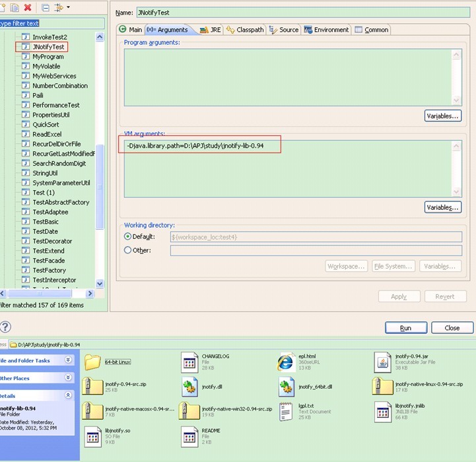Click in the VM arguments text area

pos(284,173)
